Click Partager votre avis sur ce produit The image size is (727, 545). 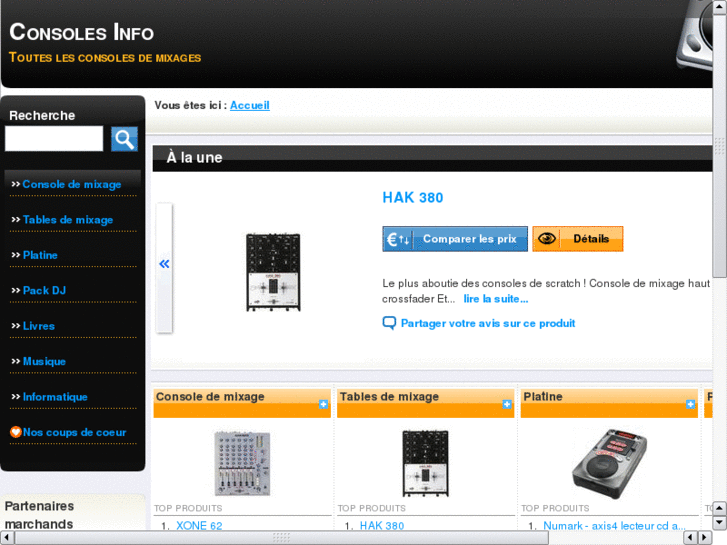point(488,323)
